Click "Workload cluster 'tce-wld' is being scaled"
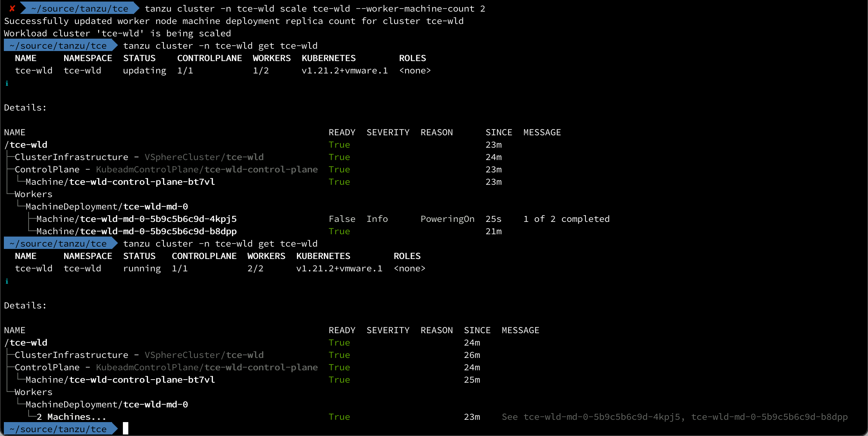This screenshot has width=868, height=436. [117, 33]
